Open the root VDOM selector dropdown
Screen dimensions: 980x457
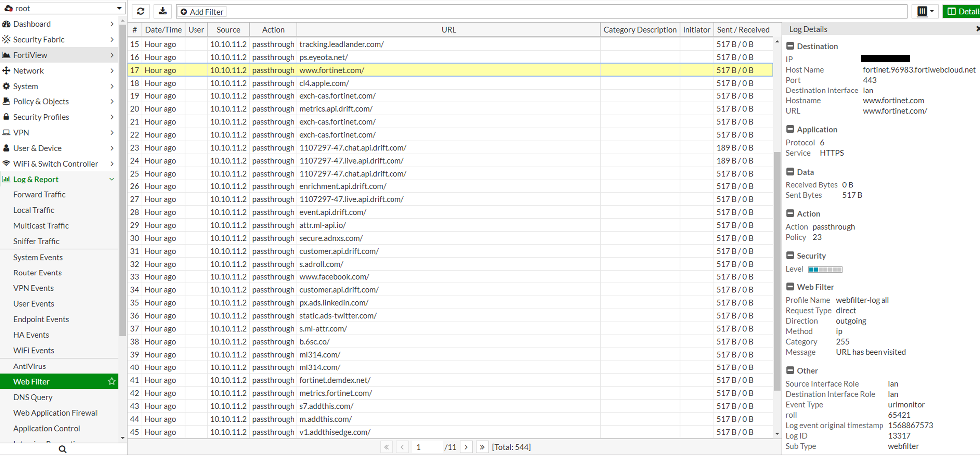pyautogui.click(x=119, y=8)
